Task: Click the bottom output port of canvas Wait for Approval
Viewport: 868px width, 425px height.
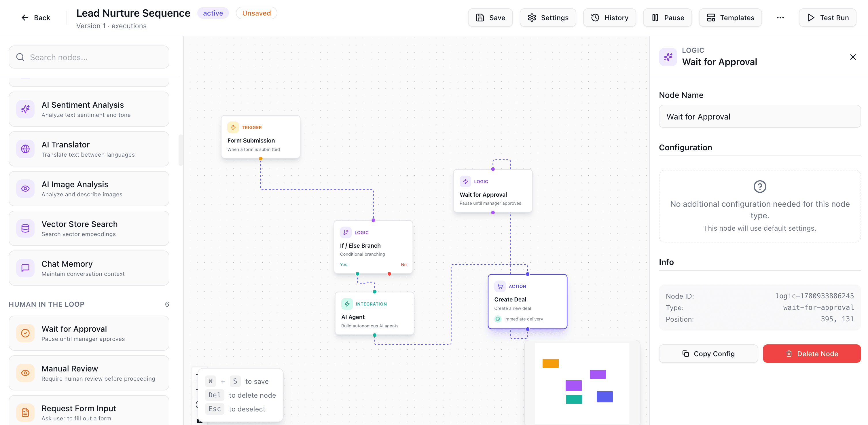Action: [493, 212]
